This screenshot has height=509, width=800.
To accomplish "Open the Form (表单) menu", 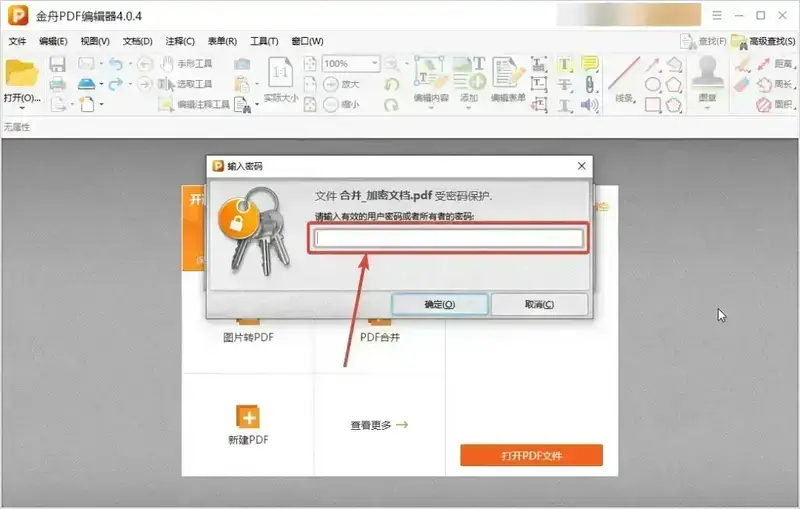I will click(222, 41).
